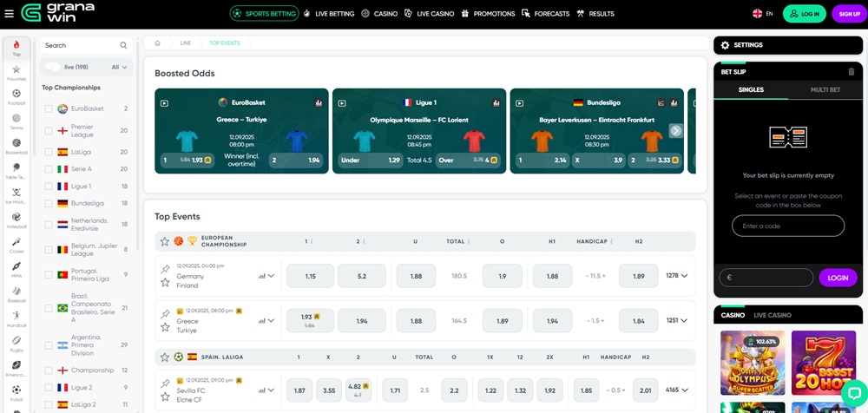Select Rugby in sports sidebar
The width and height of the screenshot is (868, 413).
[16, 344]
